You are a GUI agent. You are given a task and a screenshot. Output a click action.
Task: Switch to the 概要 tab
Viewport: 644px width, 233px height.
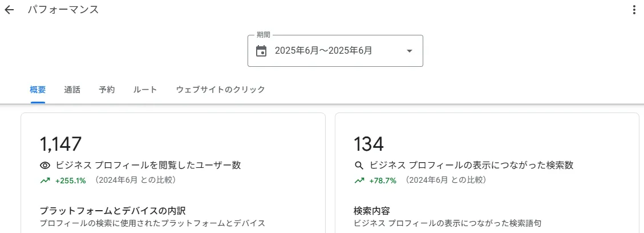(x=38, y=90)
